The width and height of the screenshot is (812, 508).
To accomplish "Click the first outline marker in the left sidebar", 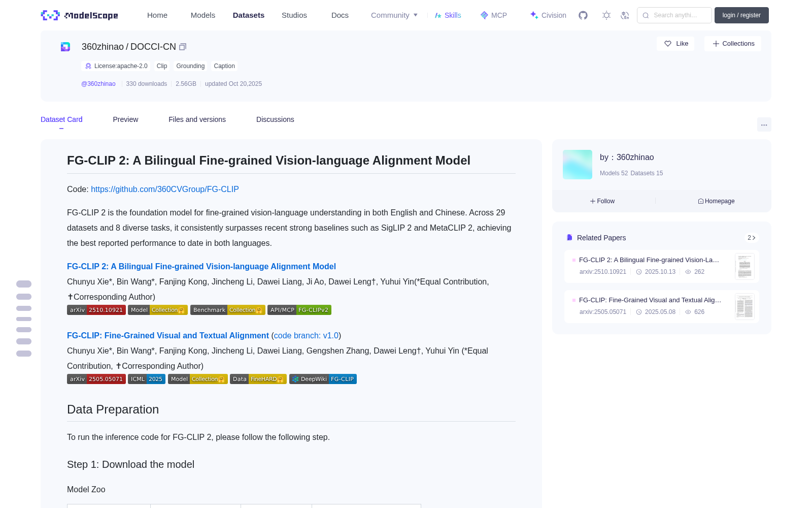I will point(24,284).
